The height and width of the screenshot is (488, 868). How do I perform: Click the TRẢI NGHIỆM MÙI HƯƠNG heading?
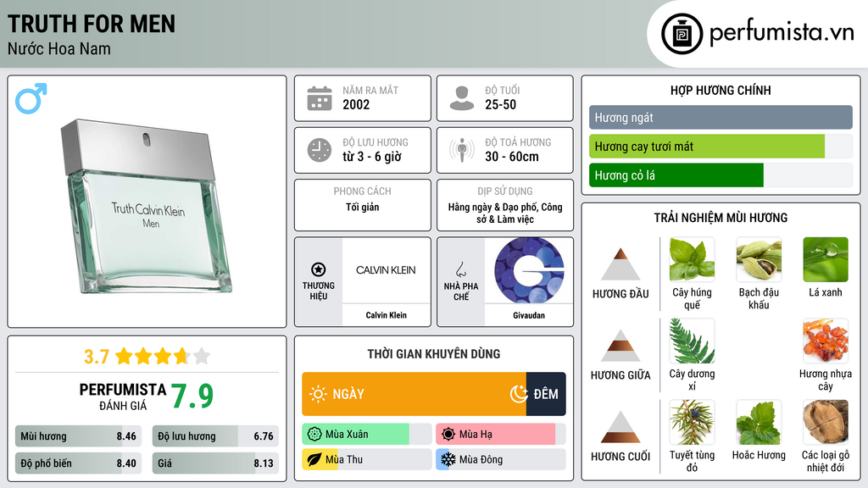coord(721,218)
